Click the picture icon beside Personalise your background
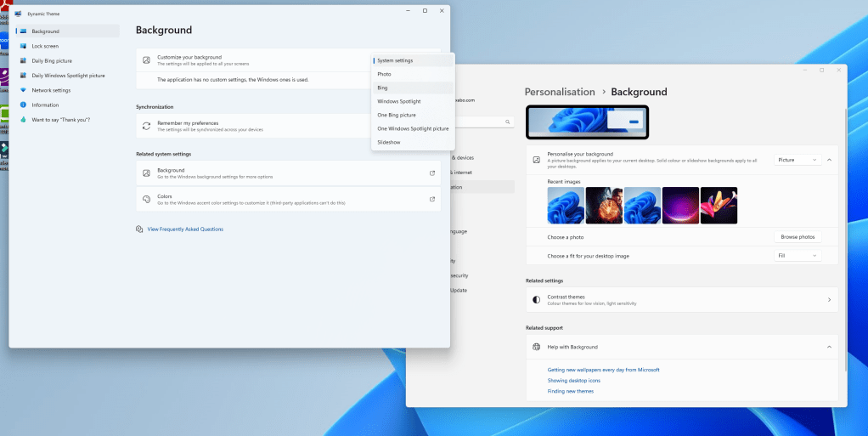This screenshot has height=436, width=868. 536,160
